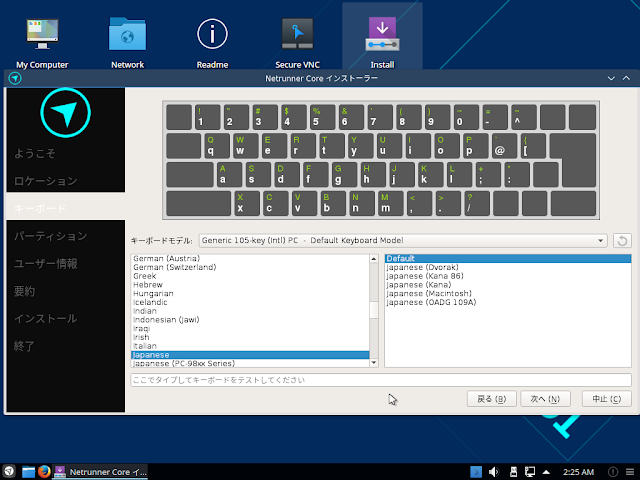
Task: Click the M key on keyboard preview
Action: point(391,203)
